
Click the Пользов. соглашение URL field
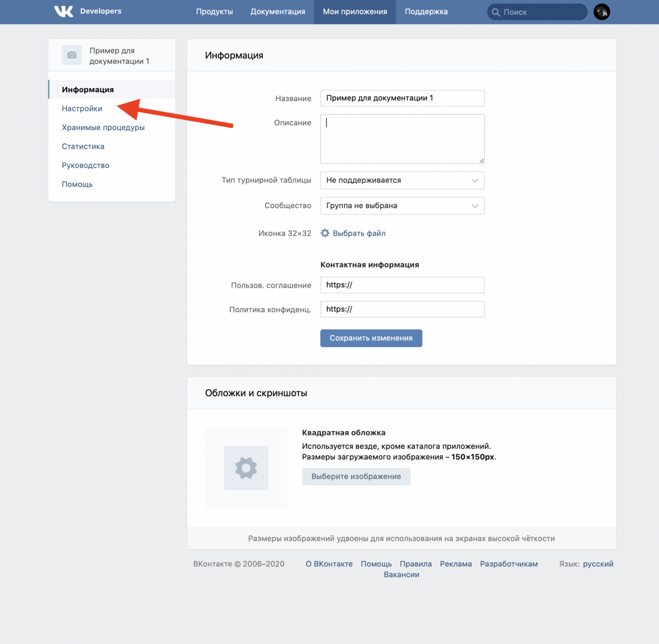click(402, 285)
